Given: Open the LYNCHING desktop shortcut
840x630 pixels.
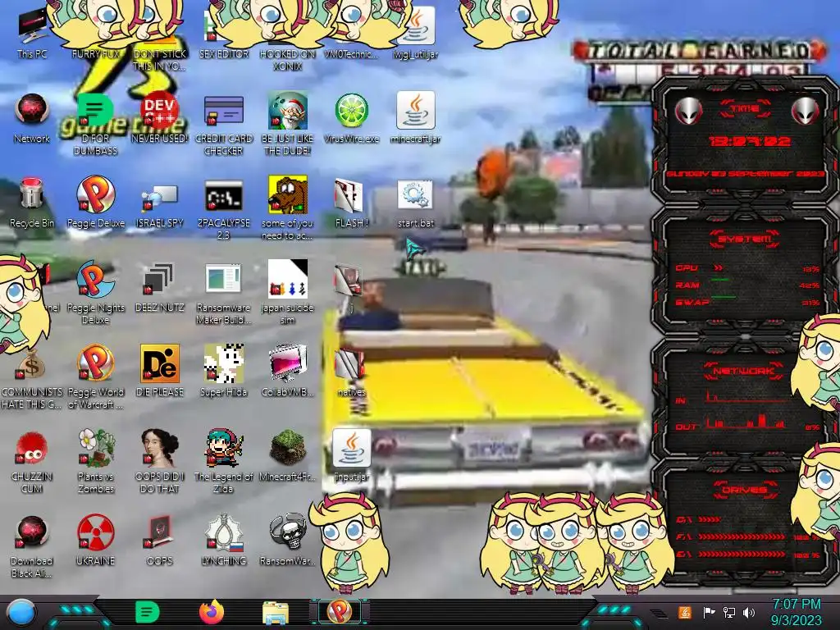Looking at the screenshot, I should point(224,540).
